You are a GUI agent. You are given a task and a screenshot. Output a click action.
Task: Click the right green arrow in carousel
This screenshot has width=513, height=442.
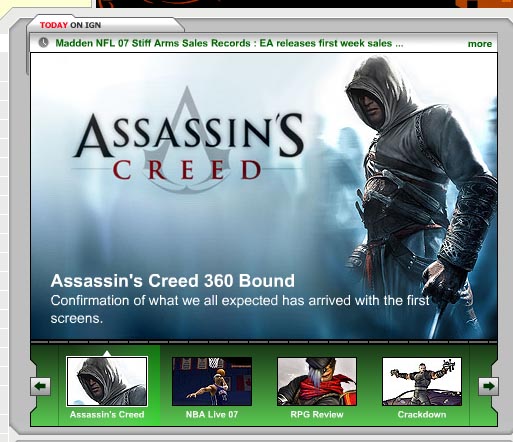point(489,386)
